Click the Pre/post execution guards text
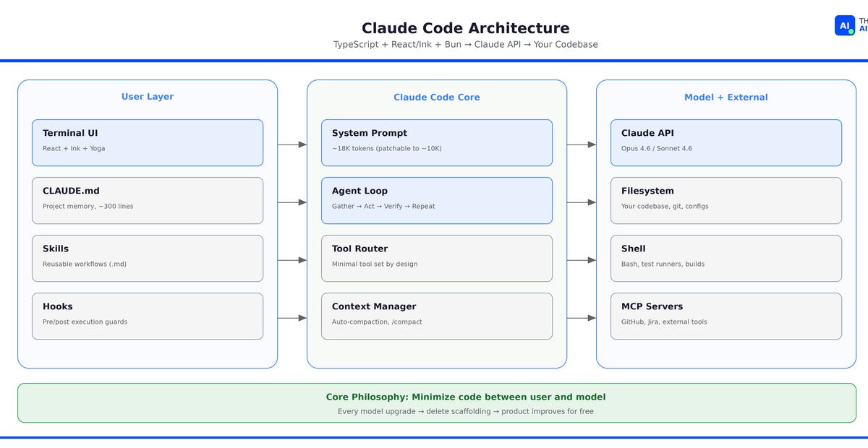The height and width of the screenshot is (448, 868). 85,322
